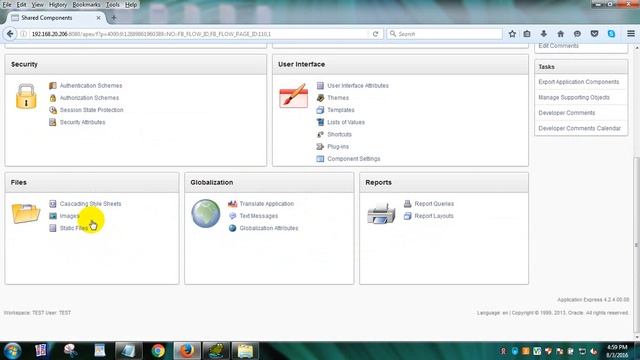Open the Windows Start menu
Image resolution: width=640 pixels, height=360 pixels.
coord(12,351)
